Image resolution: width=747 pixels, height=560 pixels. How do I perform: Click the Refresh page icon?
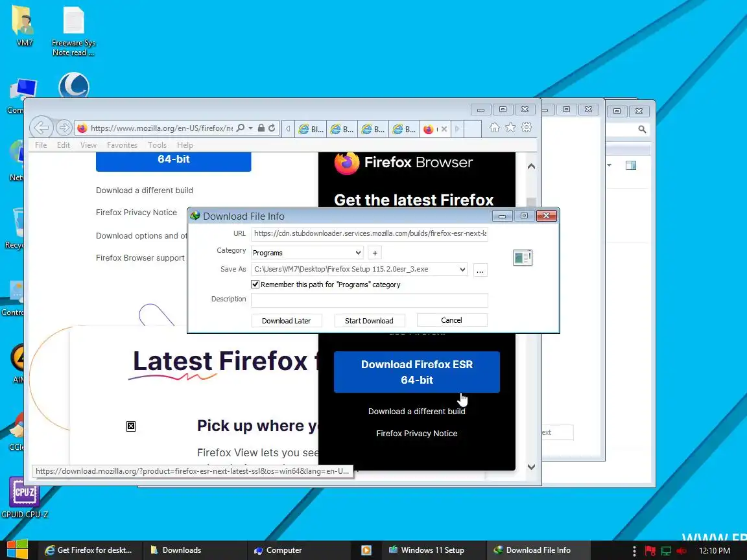coord(272,128)
